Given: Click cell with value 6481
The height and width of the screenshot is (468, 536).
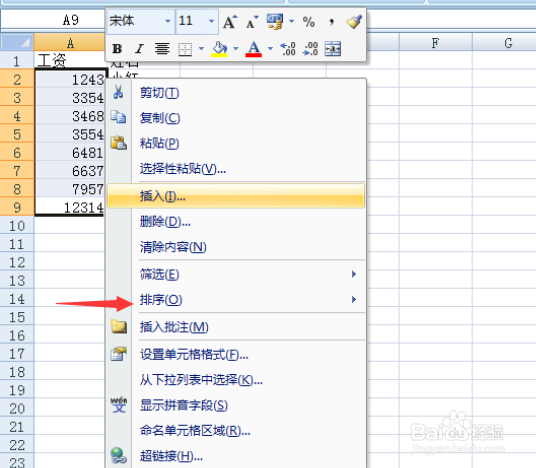Looking at the screenshot, I should [70, 152].
